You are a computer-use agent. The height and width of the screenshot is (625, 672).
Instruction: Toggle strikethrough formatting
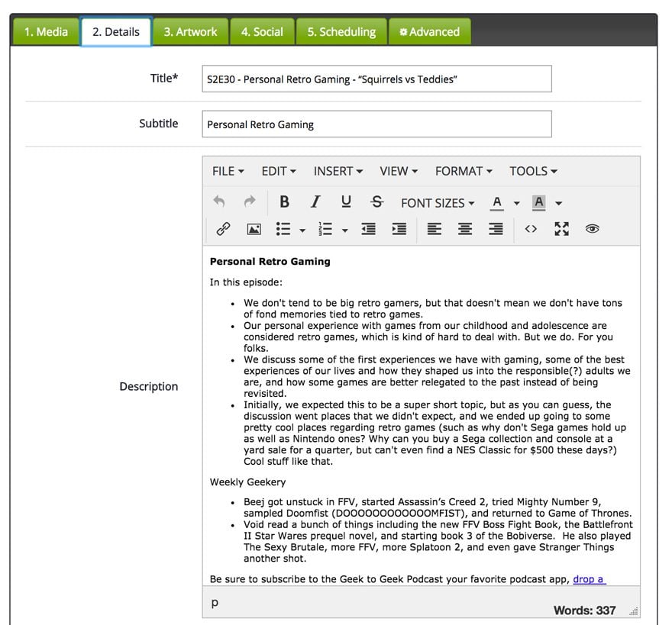click(x=376, y=202)
